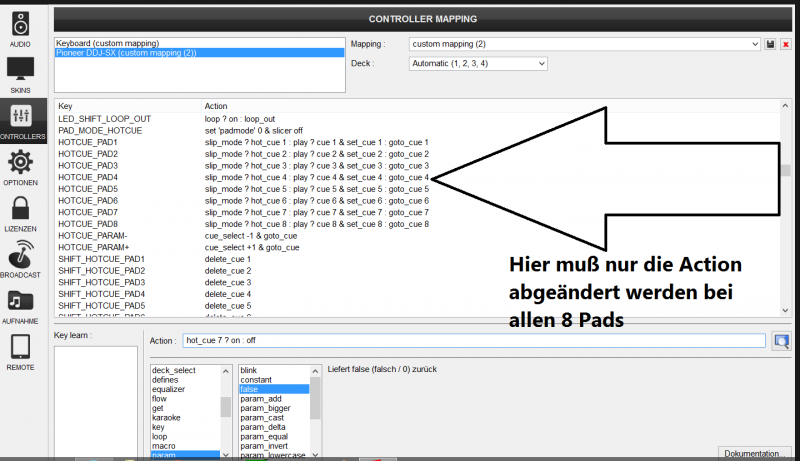This screenshot has width=800, height=461.
Task: Select the SHIFT_HOTCUE_PAD5 row
Action: point(417,306)
